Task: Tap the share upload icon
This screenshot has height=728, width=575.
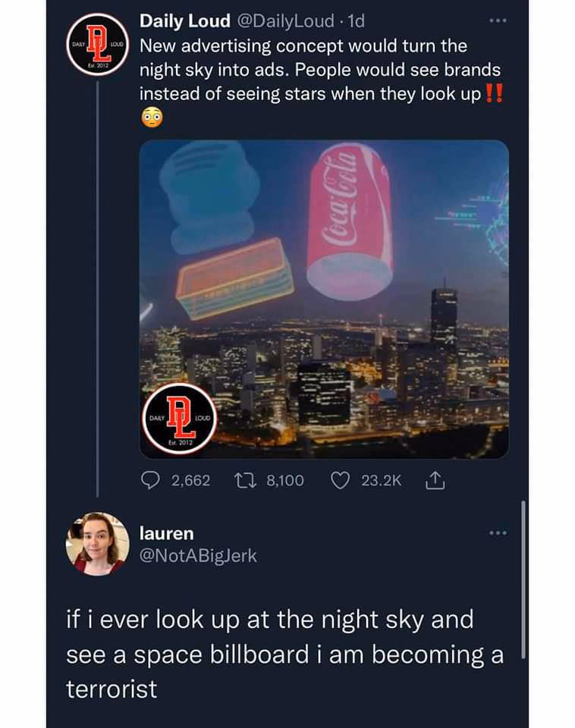Action: pyautogui.click(x=435, y=481)
